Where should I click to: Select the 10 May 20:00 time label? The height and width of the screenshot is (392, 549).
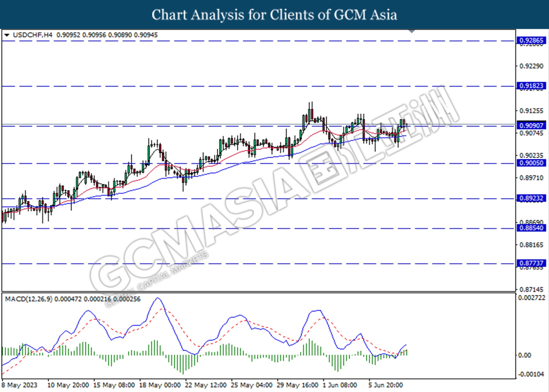pyautogui.click(x=68, y=385)
